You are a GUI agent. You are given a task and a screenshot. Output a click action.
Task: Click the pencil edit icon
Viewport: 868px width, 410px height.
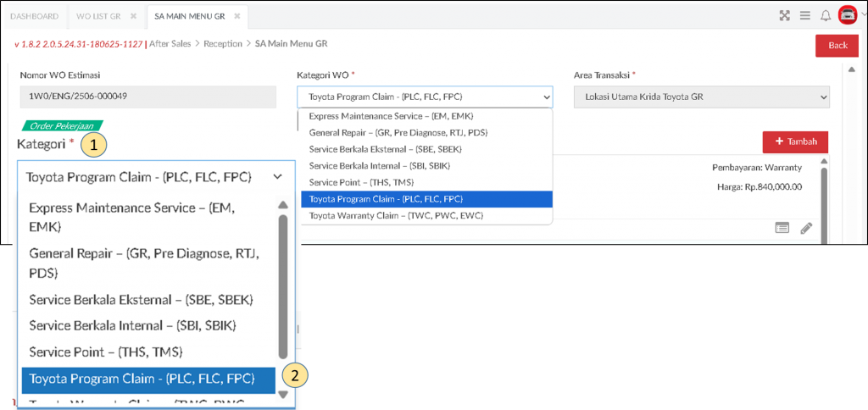pyautogui.click(x=807, y=228)
